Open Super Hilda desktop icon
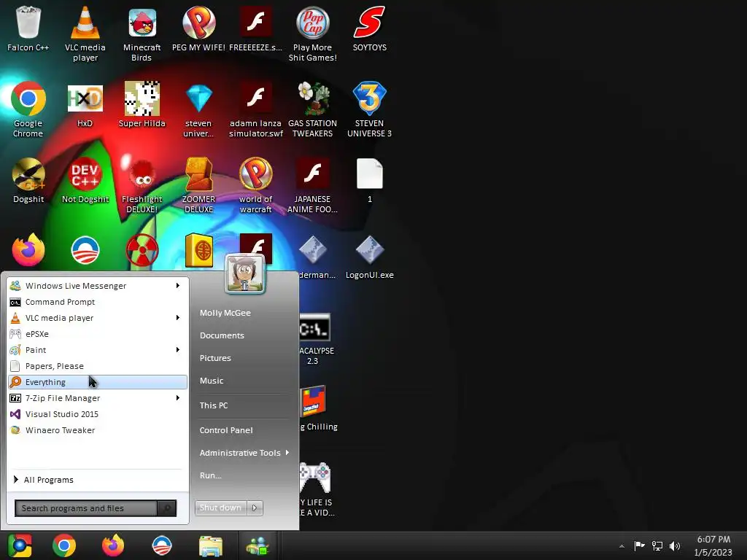The height and width of the screenshot is (560, 747). pos(142,105)
